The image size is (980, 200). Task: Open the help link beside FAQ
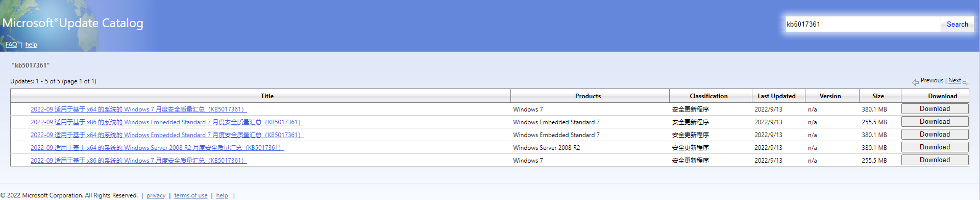point(31,45)
